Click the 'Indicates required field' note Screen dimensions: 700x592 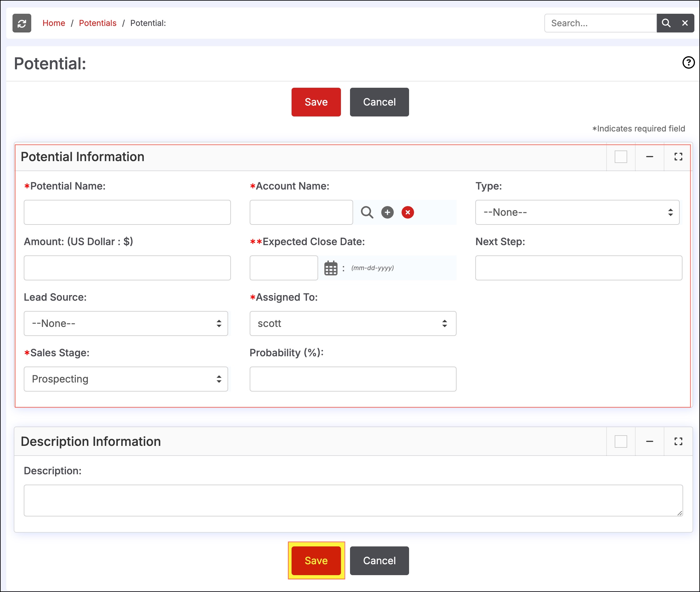click(638, 129)
